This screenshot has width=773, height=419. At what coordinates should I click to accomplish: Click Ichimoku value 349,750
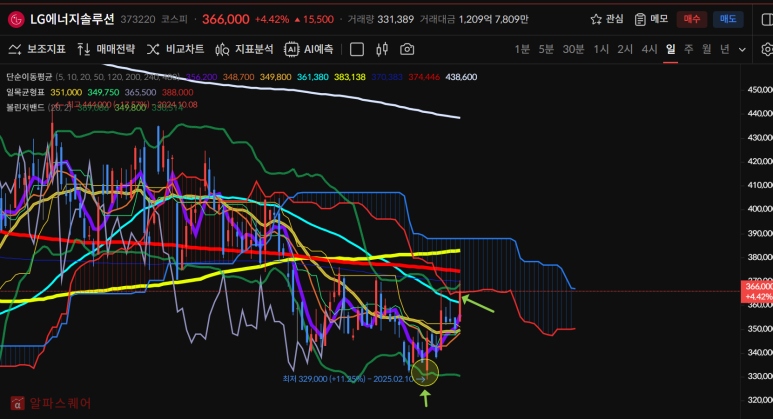click(103, 92)
